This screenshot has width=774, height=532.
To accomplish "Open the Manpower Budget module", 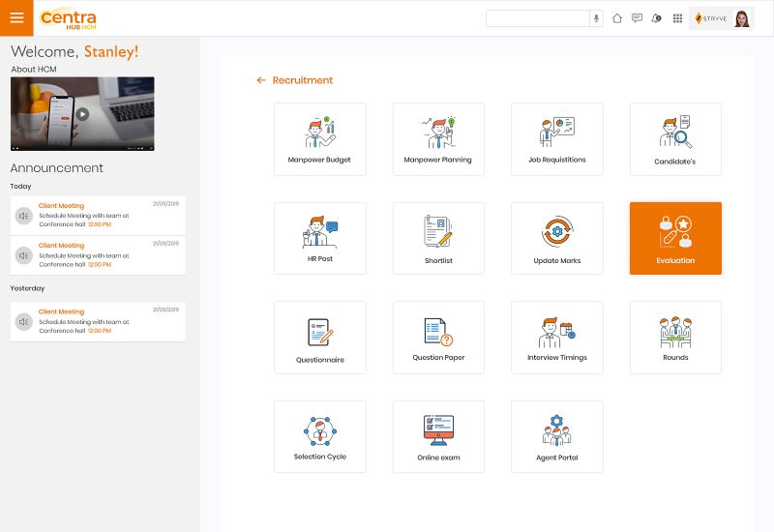I will 319,139.
